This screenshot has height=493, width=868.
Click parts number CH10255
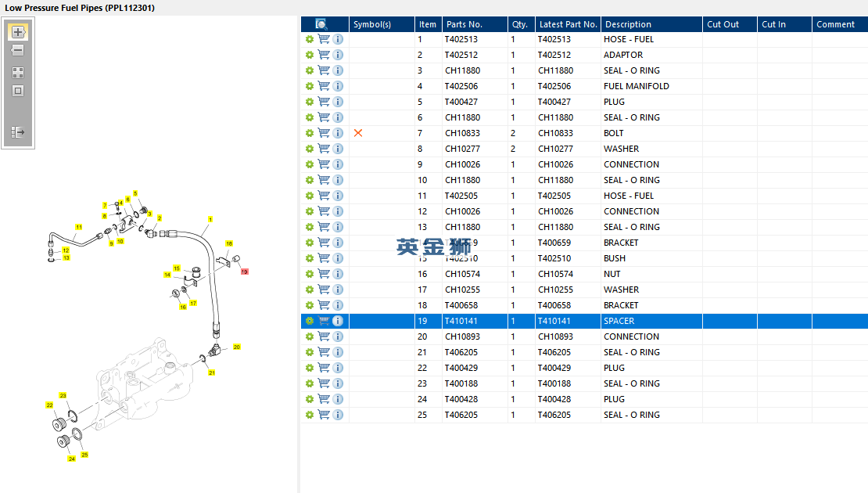pyautogui.click(x=462, y=290)
